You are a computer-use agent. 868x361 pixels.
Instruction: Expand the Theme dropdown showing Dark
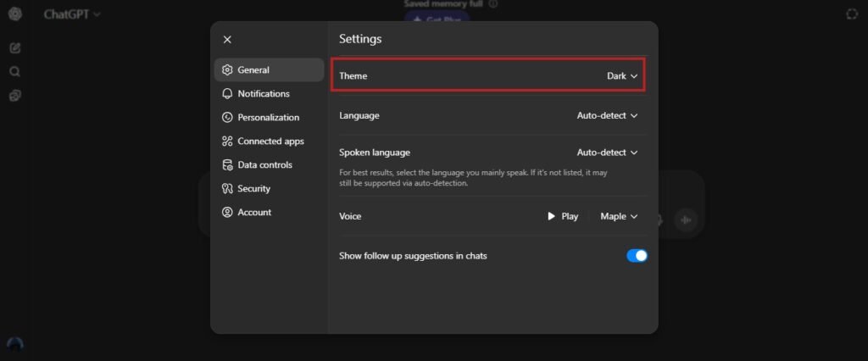point(622,76)
